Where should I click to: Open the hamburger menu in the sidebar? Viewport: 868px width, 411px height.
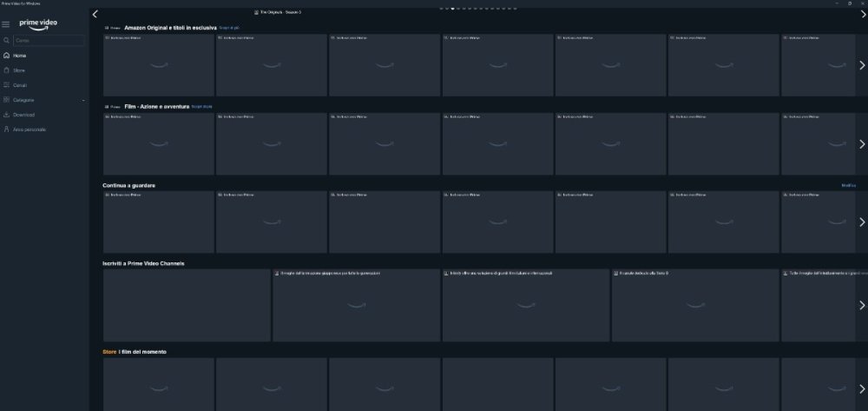click(5, 24)
